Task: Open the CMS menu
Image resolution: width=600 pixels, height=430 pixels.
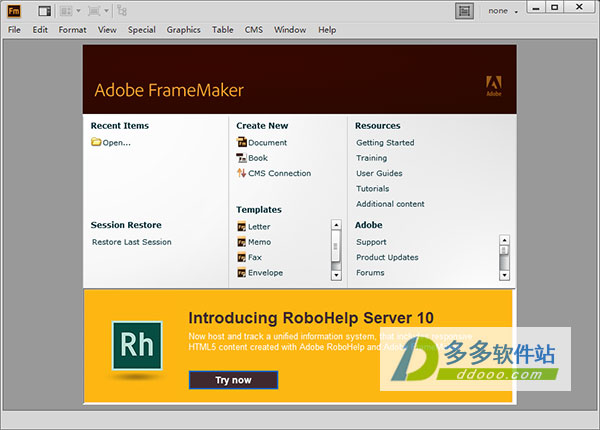Action: coord(254,29)
